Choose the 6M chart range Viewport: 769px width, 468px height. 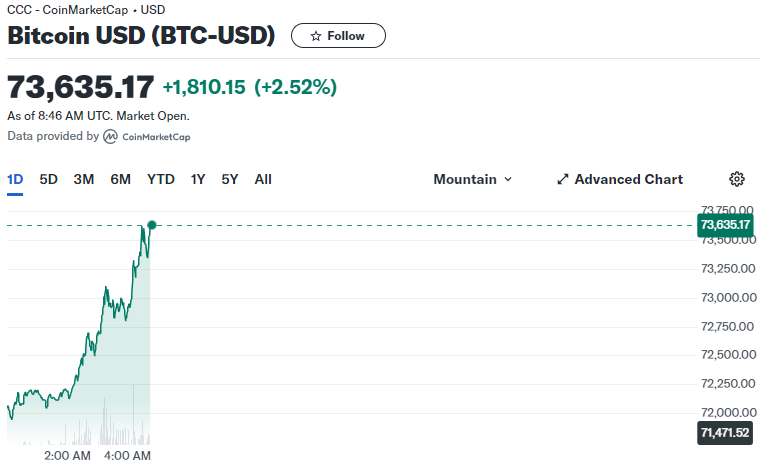tap(121, 180)
